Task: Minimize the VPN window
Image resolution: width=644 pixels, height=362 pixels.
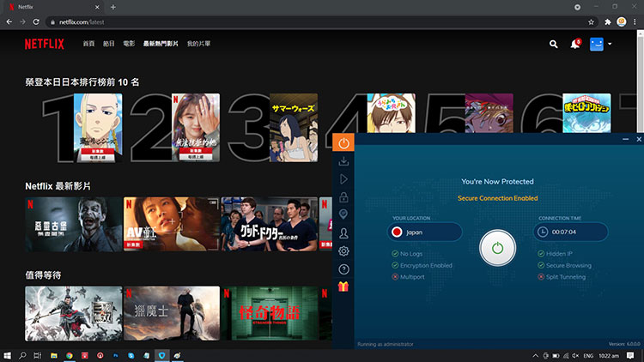Action: (625, 139)
